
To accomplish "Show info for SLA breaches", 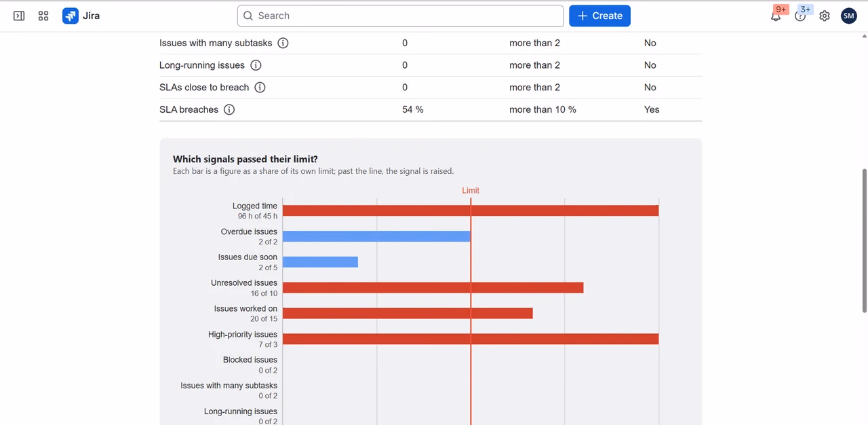I will click(229, 109).
